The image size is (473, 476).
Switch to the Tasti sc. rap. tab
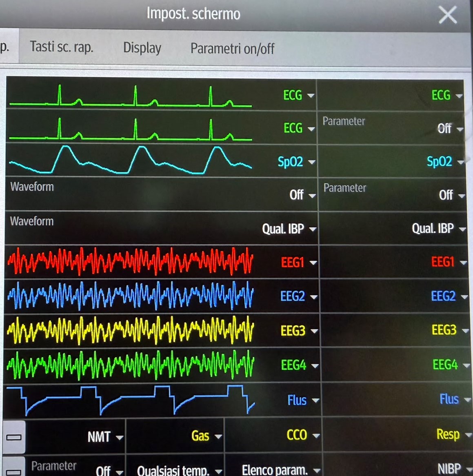pyautogui.click(x=61, y=47)
